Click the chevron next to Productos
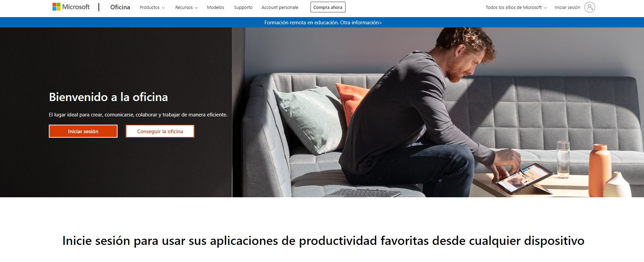This screenshot has height=262, width=644. 163,8
